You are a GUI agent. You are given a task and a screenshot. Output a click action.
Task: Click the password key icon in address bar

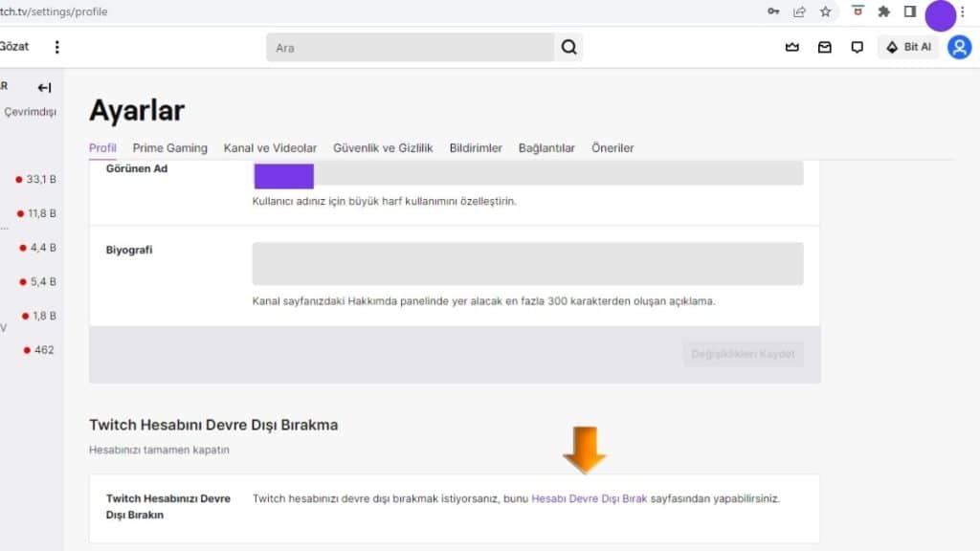[x=773, y=11]
